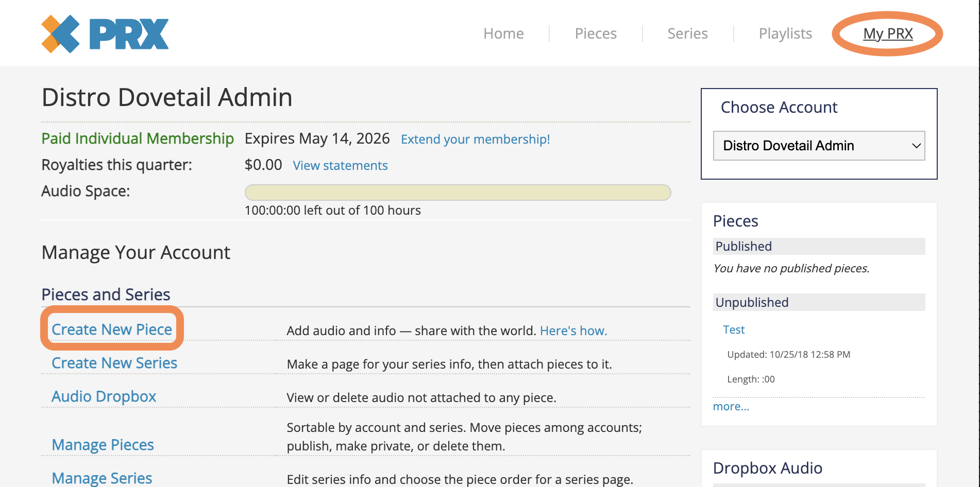This screenshot has width=980, height=487.
Task: Open Manage Pieces
Action: coord(103,445)
